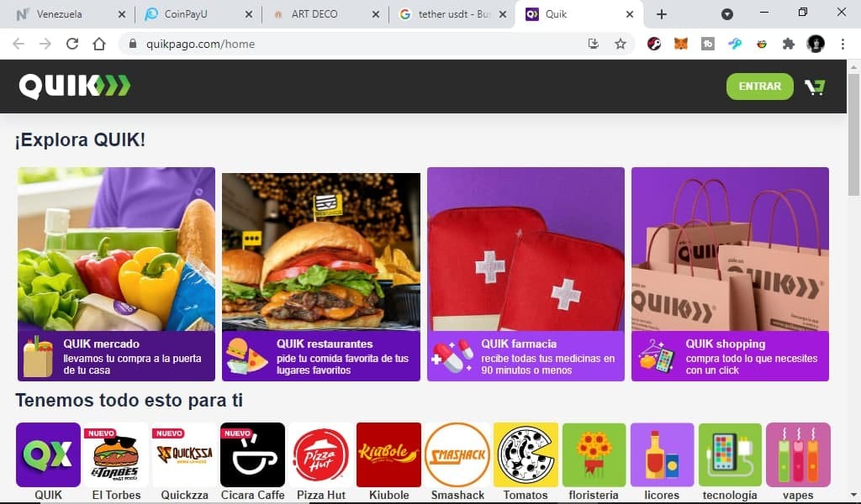Open the Tomatos pizza icon
This screenshot has height=504, width=861.
click(526, 454)
